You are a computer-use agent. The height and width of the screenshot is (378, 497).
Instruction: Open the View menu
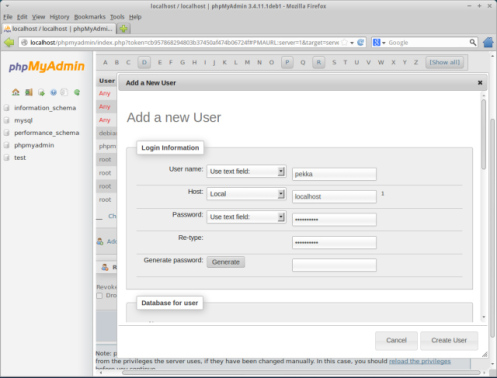coord(38,17)
